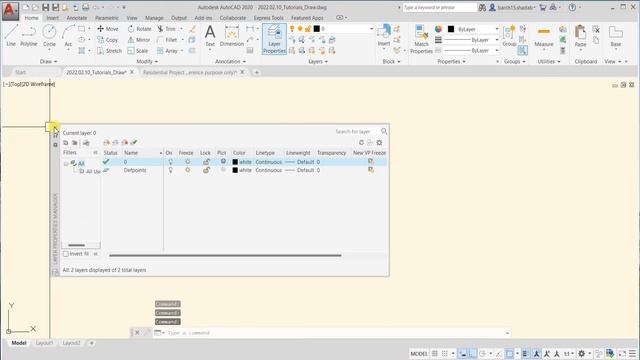Toggle New VP Freeze for layer 0

coord(371,161)
